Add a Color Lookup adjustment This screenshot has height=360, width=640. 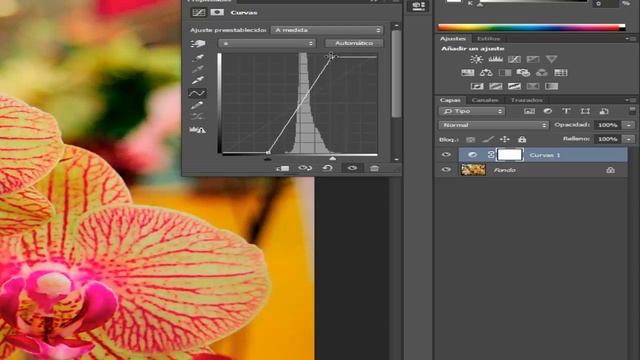[560, 73]
